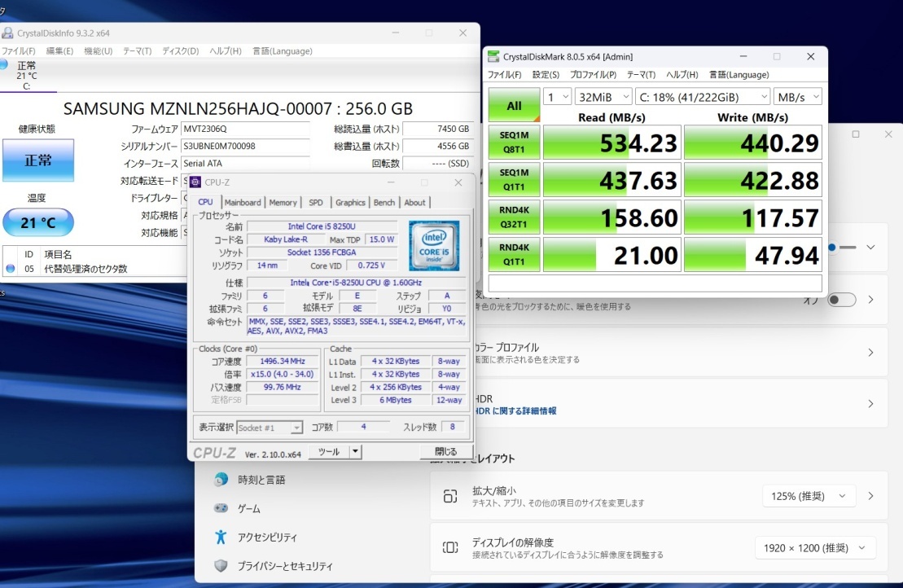Click the SEQ1M Q8T1 read result 534.23
Screen dimensions: 903x588
point(612,143)
